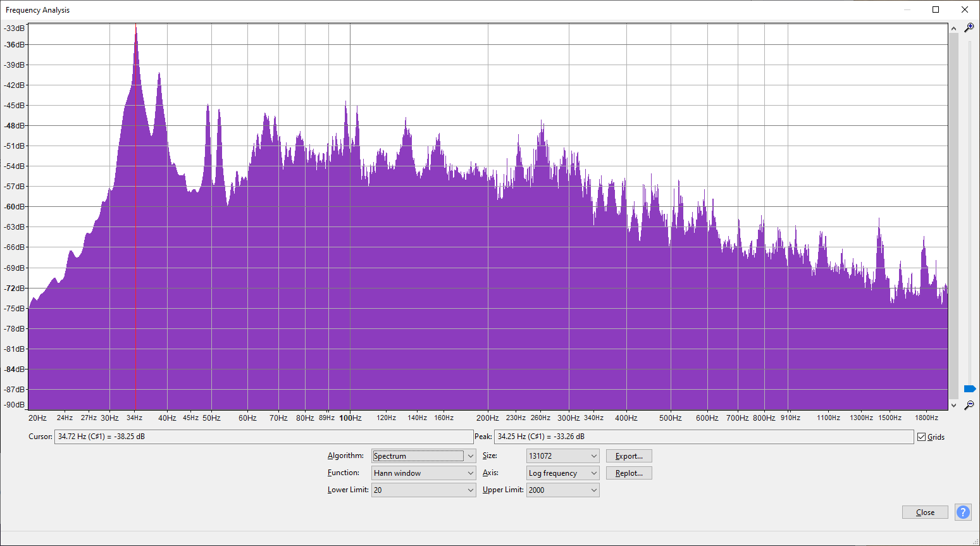Open the Algorithm dropdown showing Spectrum

coord(424,456)
